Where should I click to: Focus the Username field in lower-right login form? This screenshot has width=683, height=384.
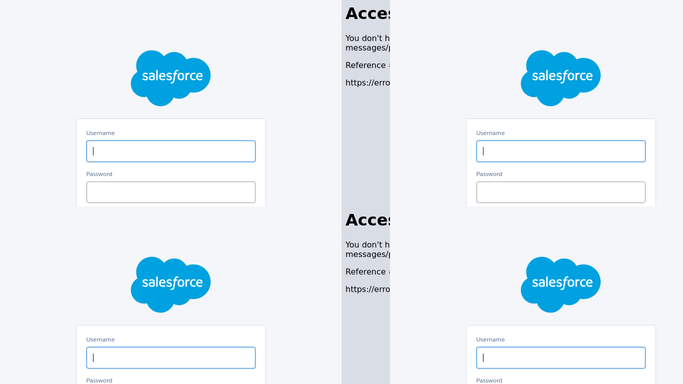pos(561,357)
